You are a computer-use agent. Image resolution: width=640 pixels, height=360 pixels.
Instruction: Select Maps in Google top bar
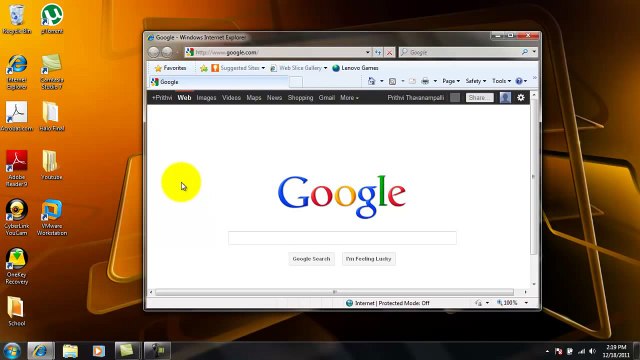tap(253, 98)
